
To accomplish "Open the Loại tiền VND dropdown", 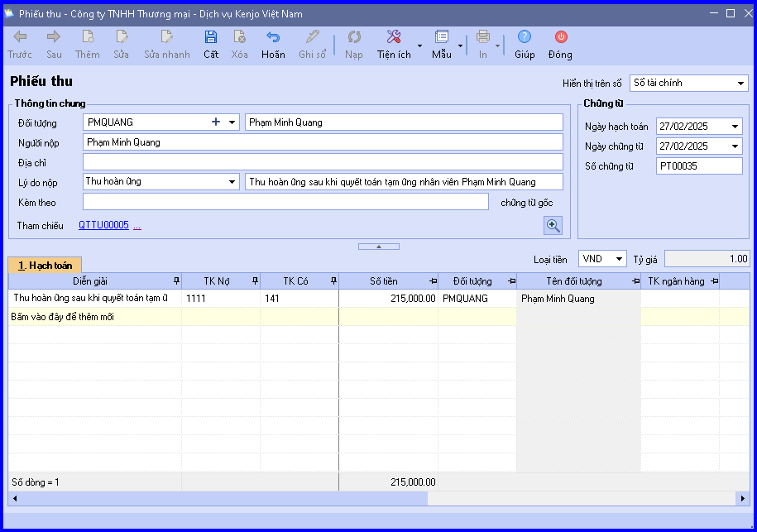I will 619,259.
